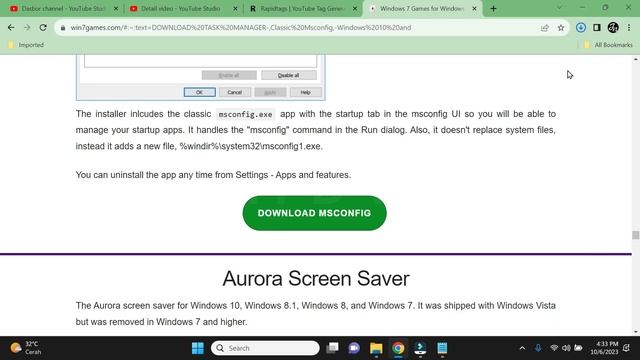Open Windows Start menu

[x=198, y=348]
